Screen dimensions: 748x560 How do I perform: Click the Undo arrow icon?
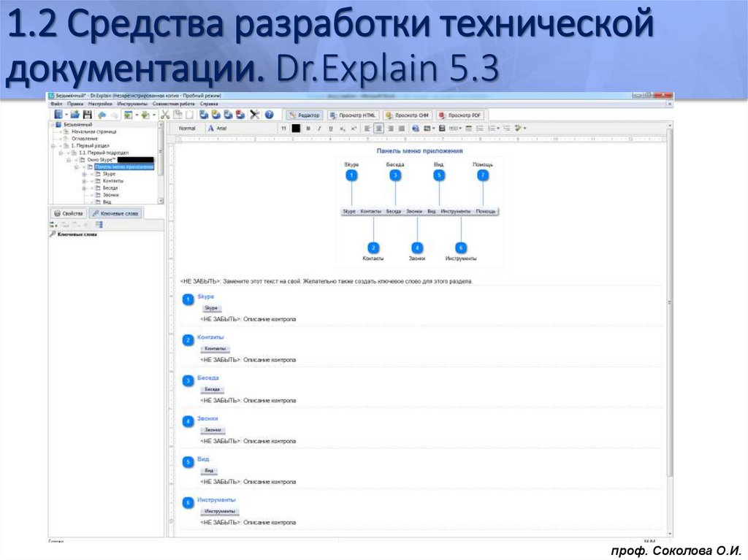coord(103,114)
